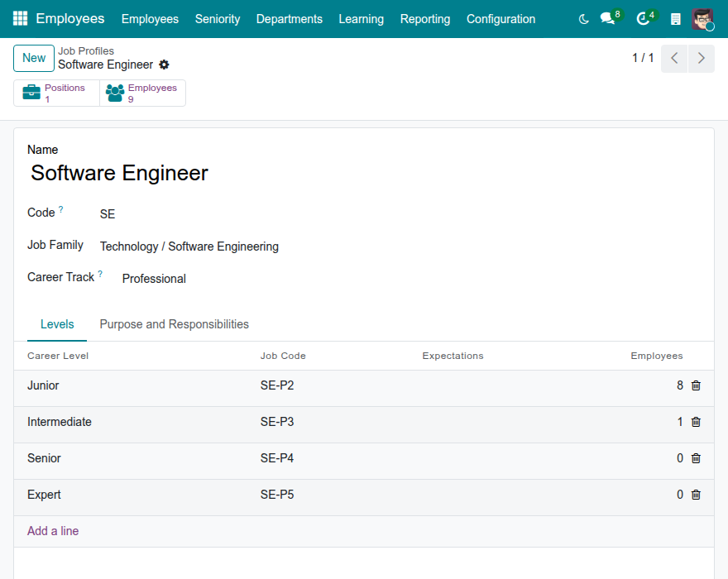The height and width of the screenshot is (579, 728).
Task: Open the gear actions menu next to Software Engineer
Action: point(164,65)
